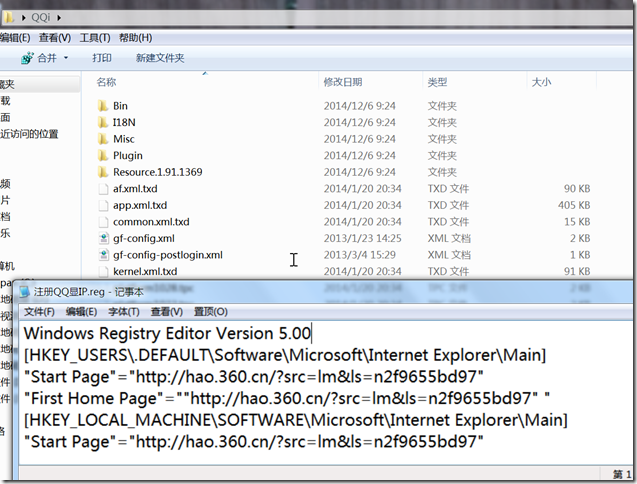This screenshot has height=484, width=637.
Task: Select the file name gf-config-postlogin.xml
Action: pyautogui.click(x=168, y=255)
